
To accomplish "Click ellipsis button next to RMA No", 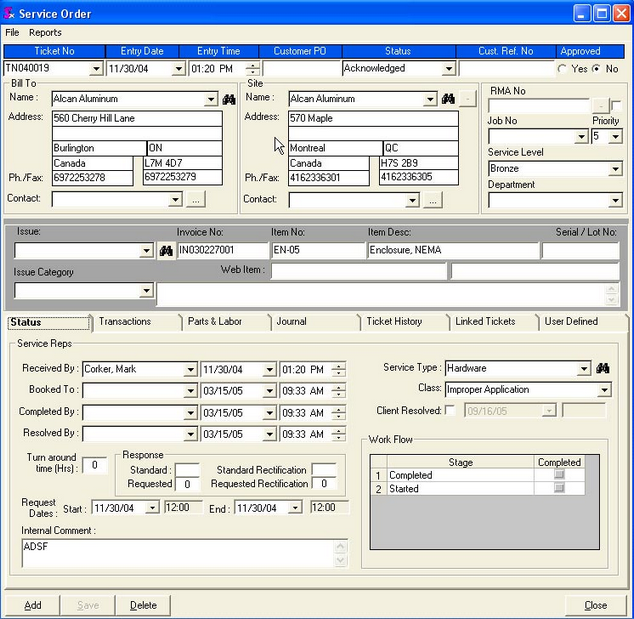I will (599, 106).
